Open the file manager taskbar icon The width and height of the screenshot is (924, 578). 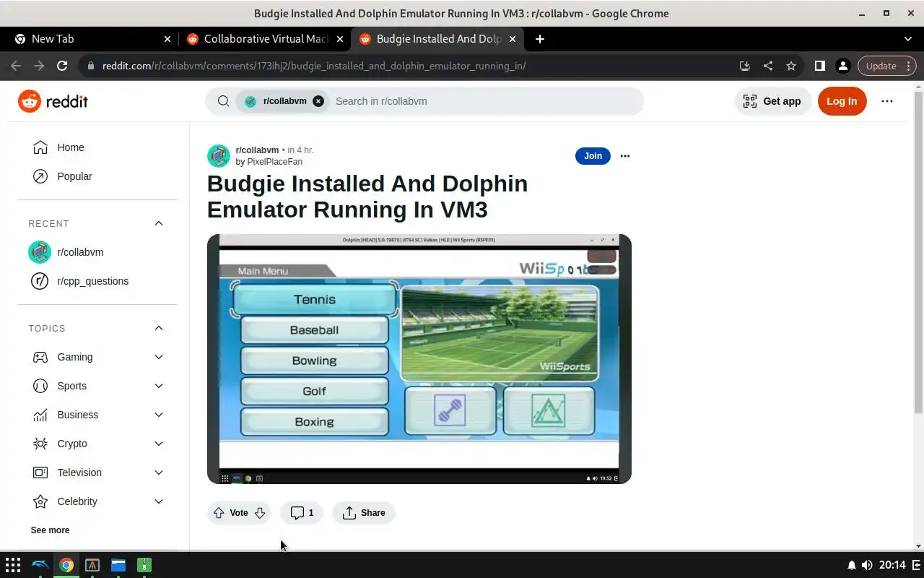118,565
